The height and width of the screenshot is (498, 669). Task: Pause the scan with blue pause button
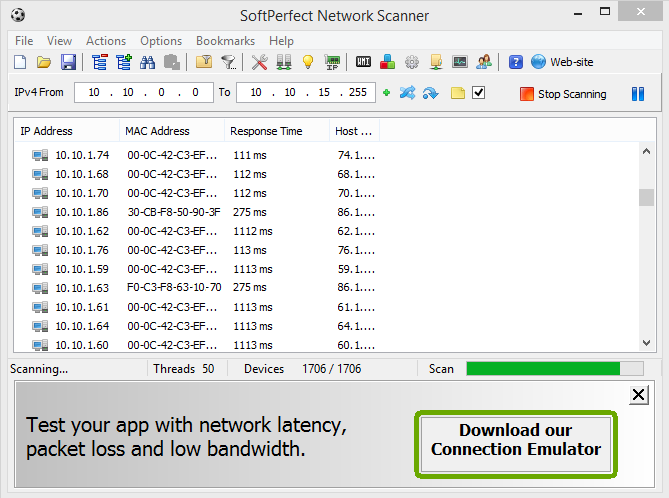click(638, 94)
